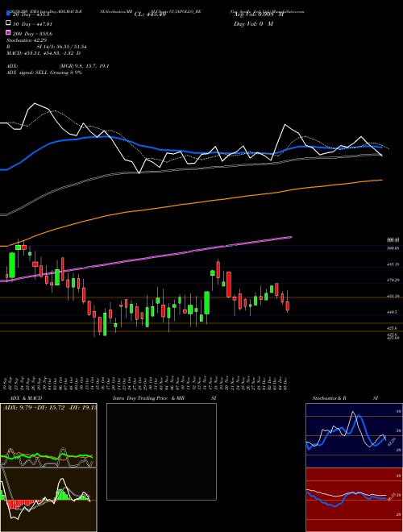The image size is (403, 532).
Task: Click the 'CL:' closing price label
Action: pos(150,15)
